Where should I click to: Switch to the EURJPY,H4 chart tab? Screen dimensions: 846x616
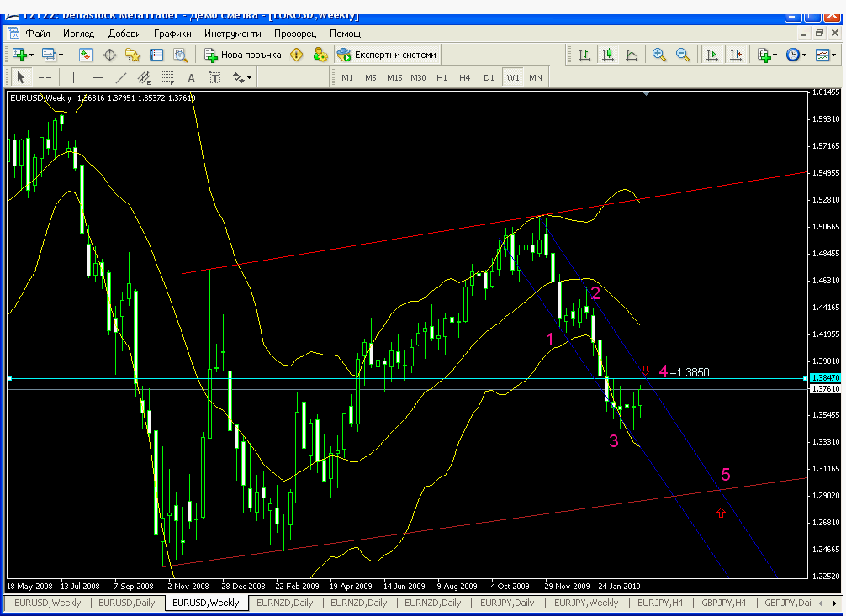click(x=660, y=603)
